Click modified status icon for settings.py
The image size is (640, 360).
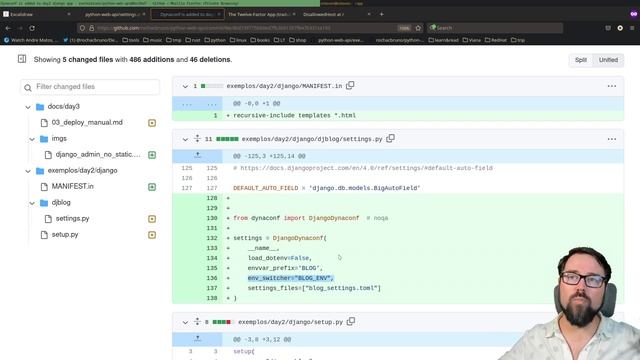point(152,219)
